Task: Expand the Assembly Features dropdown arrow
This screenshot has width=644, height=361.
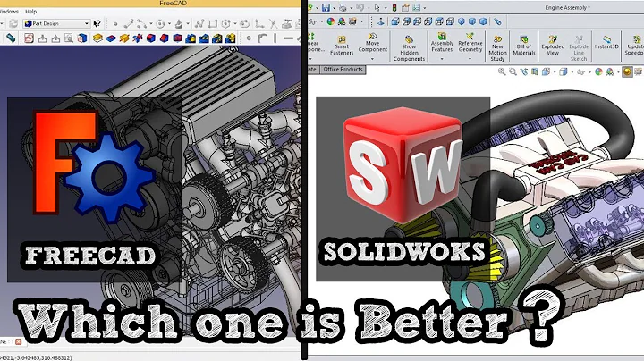Action: click(442, 59)
